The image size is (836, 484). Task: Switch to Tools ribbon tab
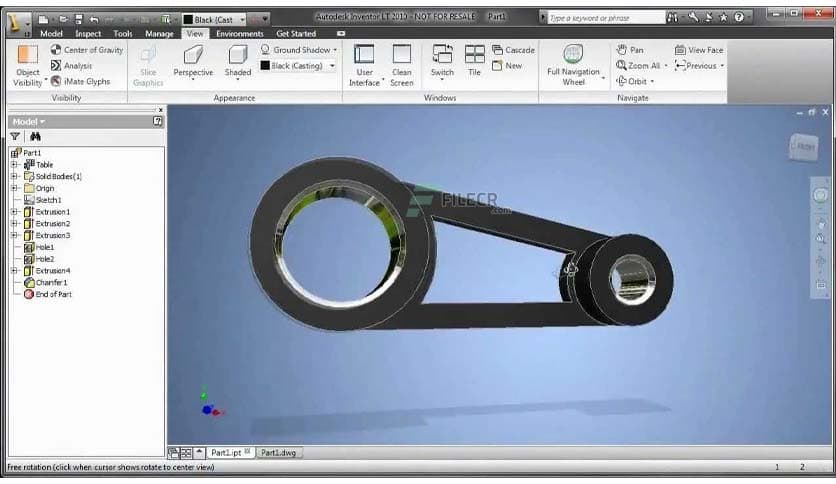click(123, 33)
